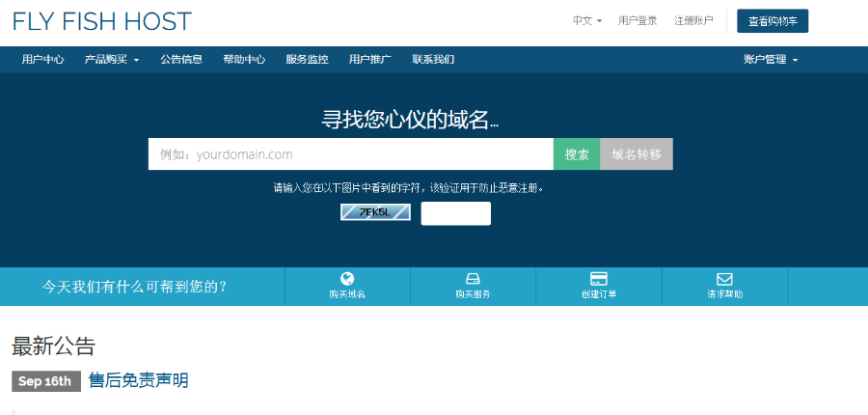Open the 中文 language dropdown

click(x=586, y=20)
